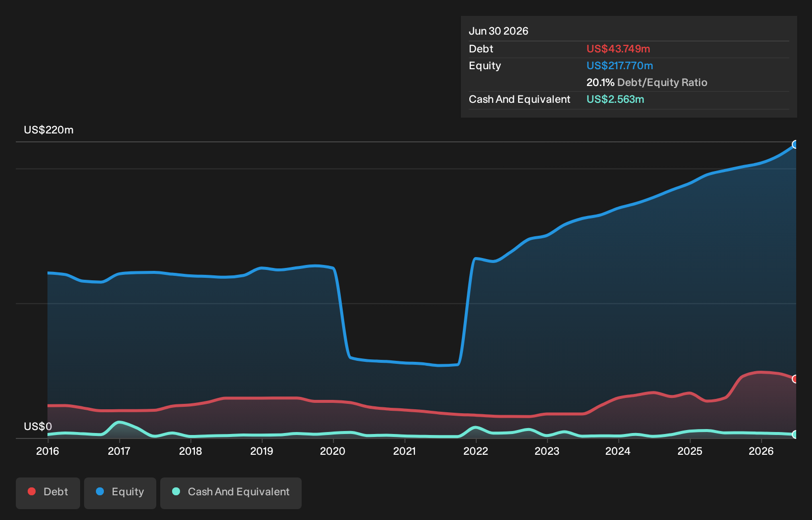
Task: Click the US$220m y-axis label
Action: [48, 130]
